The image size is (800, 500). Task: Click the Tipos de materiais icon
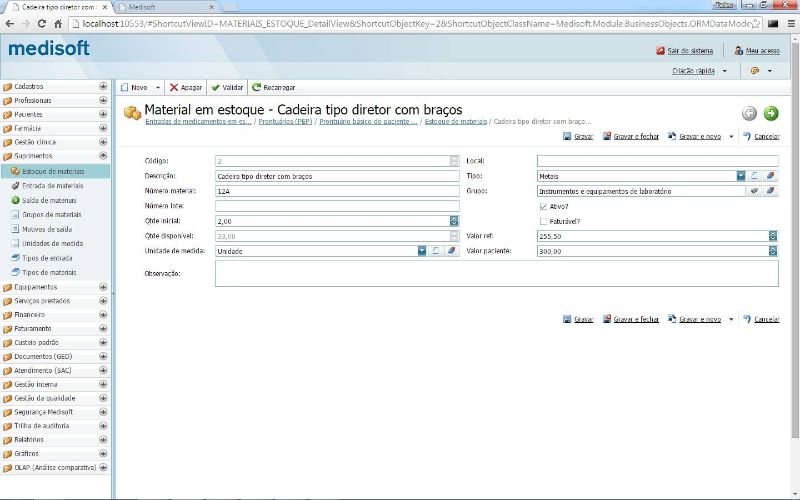click(15, 272)
